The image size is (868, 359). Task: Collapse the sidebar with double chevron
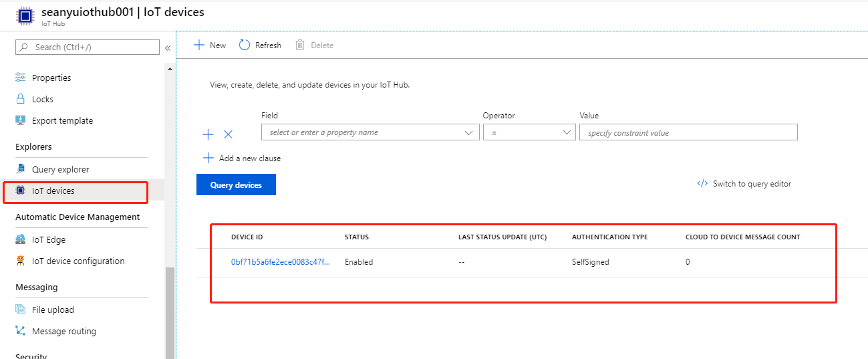(x=168, y=47)
